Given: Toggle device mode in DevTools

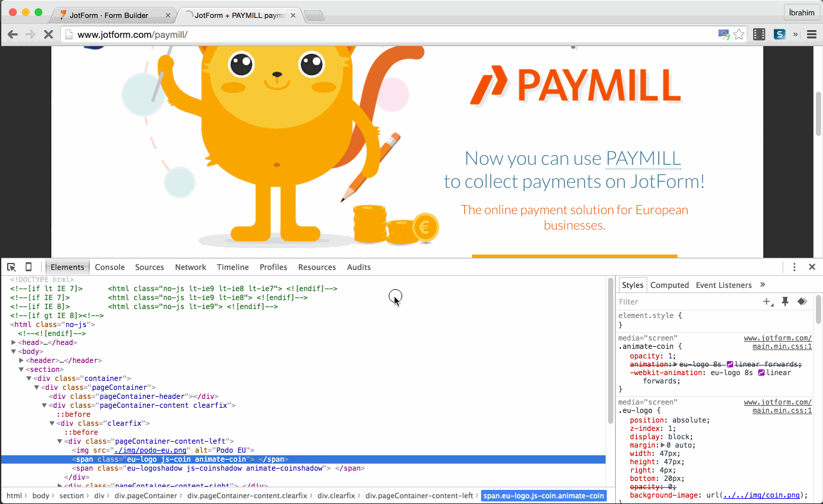Looking at the screenshot, I should click(28, 267).
